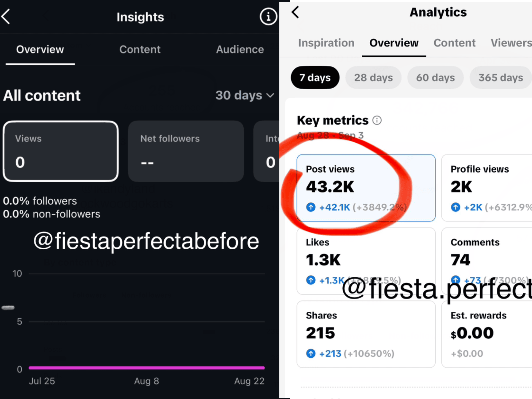Click the Post views blue up-arrow icon
The height and width of the screenshot is (399, 532).
[311, 207]
